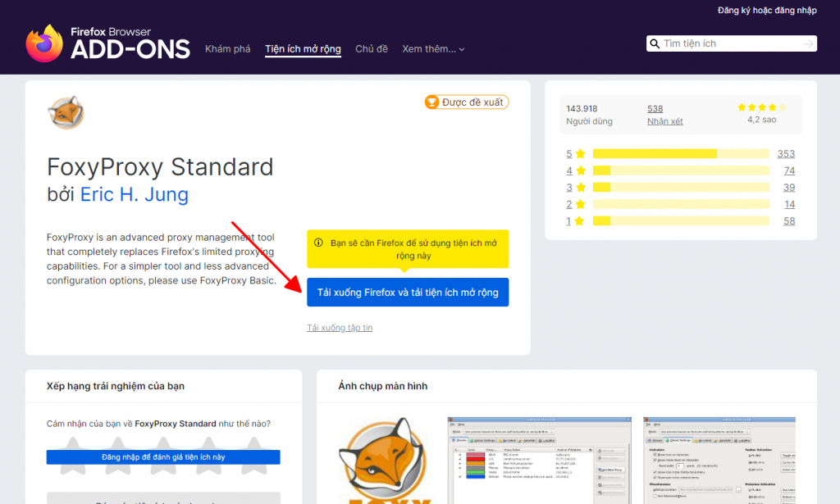Open the first FoxyProxy screenshot thumbnail

pyautogui.click(x=536, y=459)
